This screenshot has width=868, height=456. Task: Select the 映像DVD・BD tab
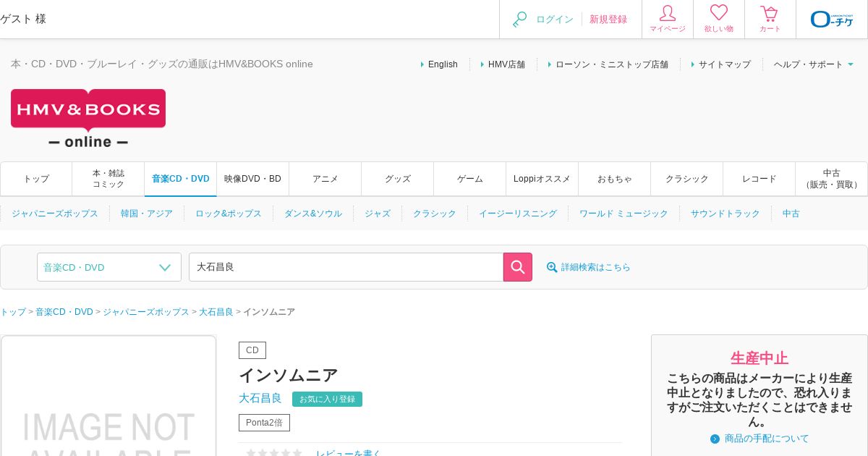pyautogui.click(x=253, y=179)
